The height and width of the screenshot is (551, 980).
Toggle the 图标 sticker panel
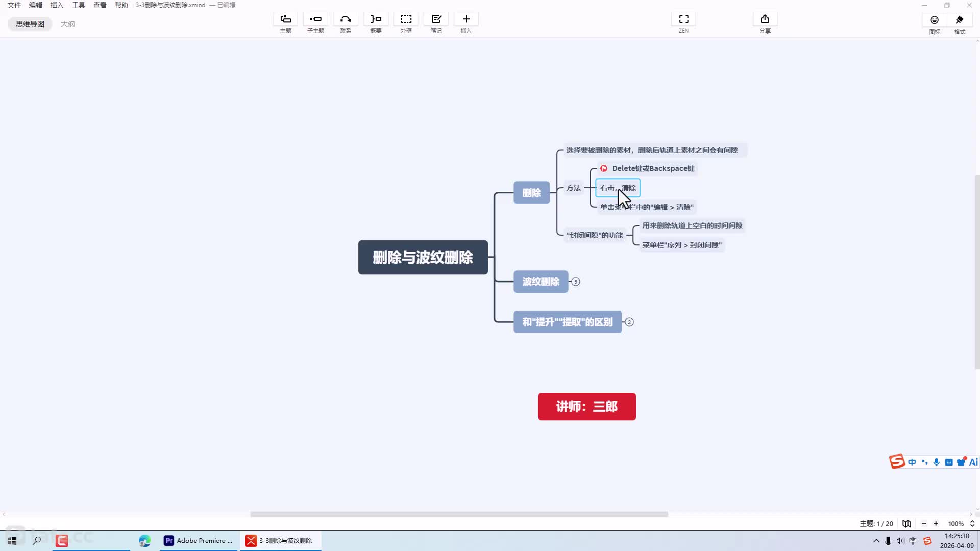(935, 20)
